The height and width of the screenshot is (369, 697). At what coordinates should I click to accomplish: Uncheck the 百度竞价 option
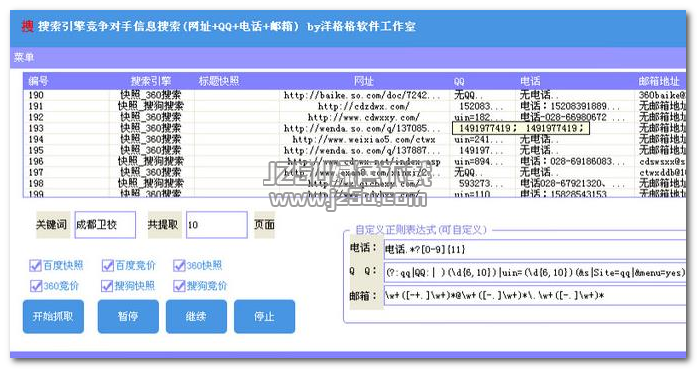click(x=108, y=266)
